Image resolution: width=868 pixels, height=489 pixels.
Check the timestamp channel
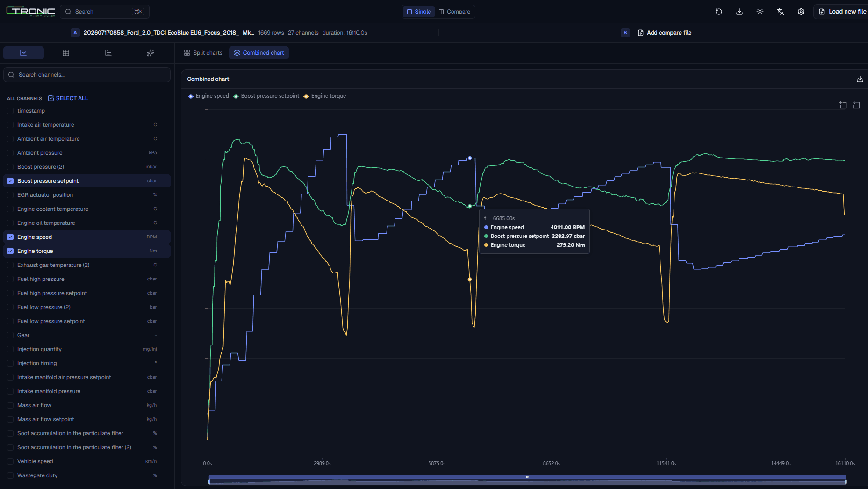pos(10,111)
